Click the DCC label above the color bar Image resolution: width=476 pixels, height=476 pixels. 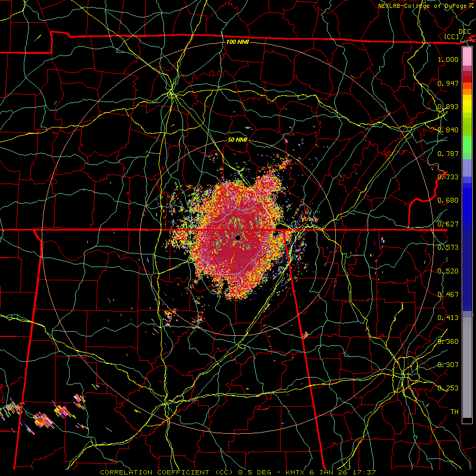(x=464, y=31)
